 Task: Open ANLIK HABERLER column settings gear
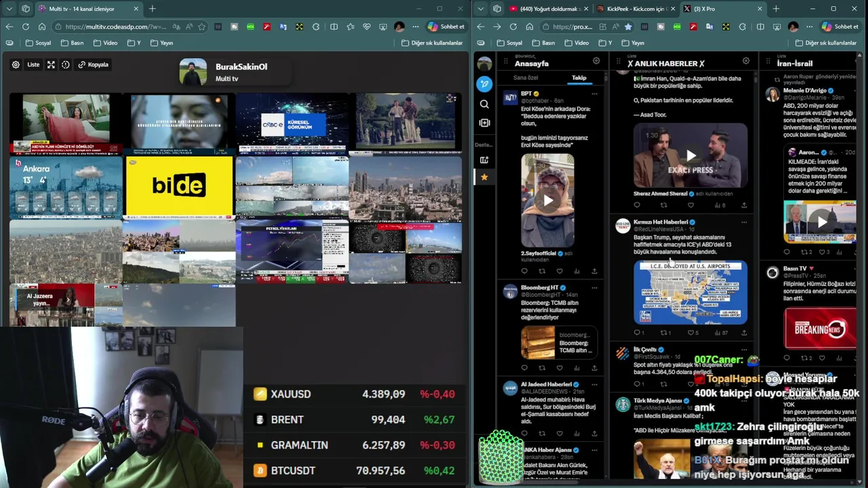746,61
